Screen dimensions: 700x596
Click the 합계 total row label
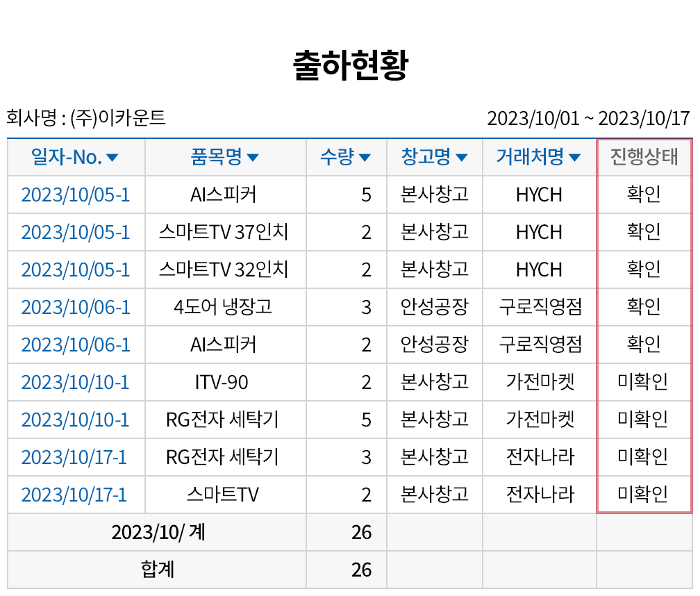tap(157, 570)
